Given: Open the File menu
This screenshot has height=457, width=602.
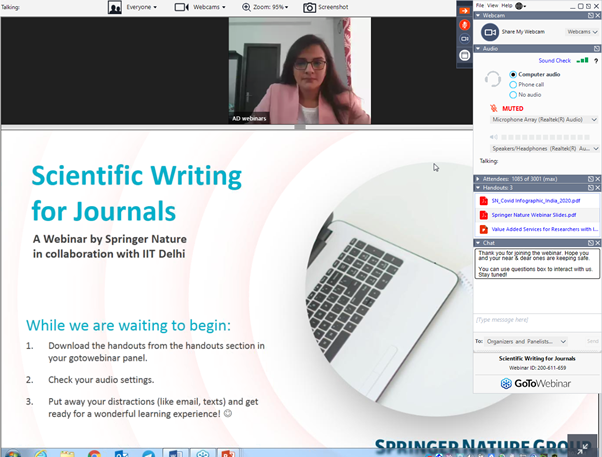Looking at the screenshot, I should (x=480, y=5).
